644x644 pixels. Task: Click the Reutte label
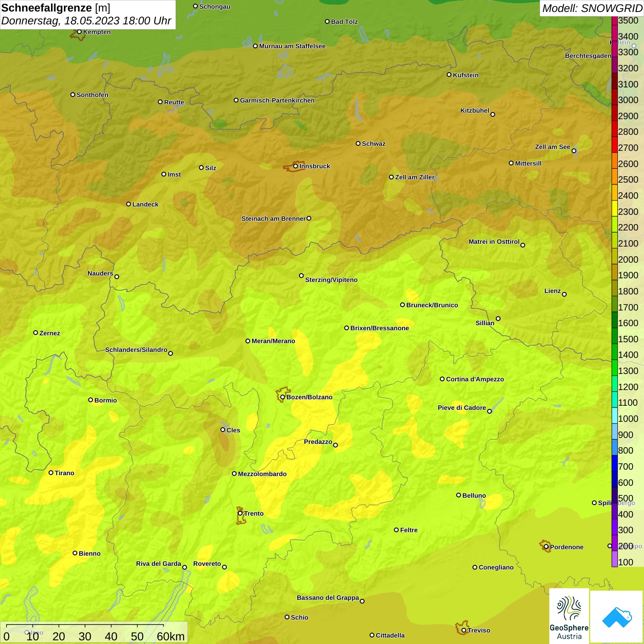(x=174, y=102)
